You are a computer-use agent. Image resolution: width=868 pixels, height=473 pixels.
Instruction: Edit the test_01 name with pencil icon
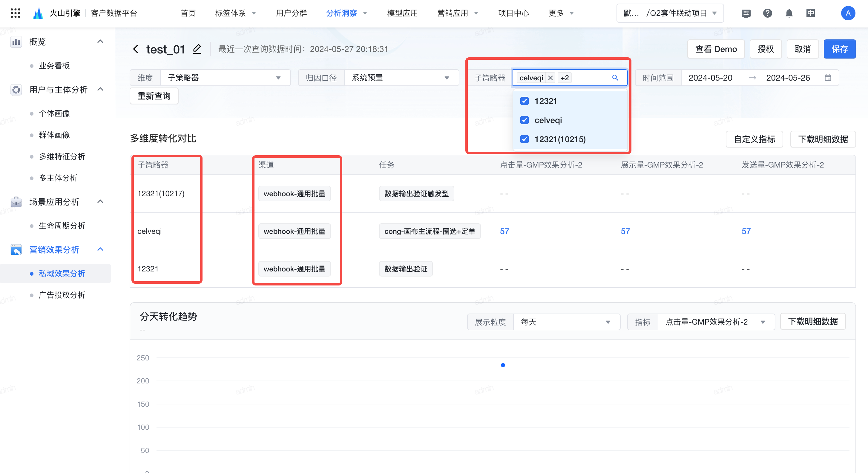click(197, 49)
